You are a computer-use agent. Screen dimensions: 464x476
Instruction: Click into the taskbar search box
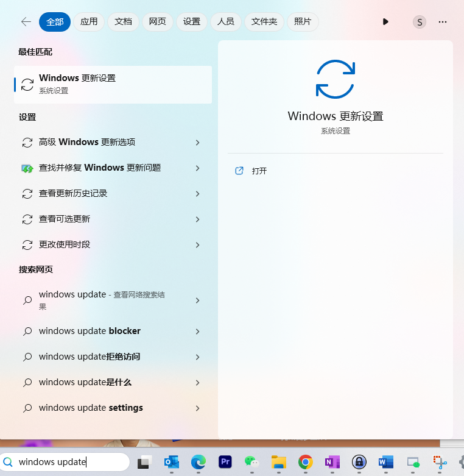[x=65, y=462]
